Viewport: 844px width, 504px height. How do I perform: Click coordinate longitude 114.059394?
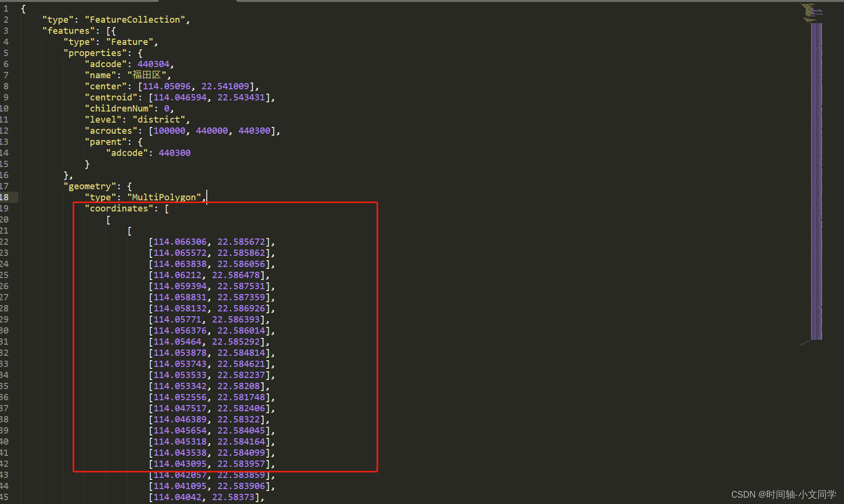tap(180, 286)
